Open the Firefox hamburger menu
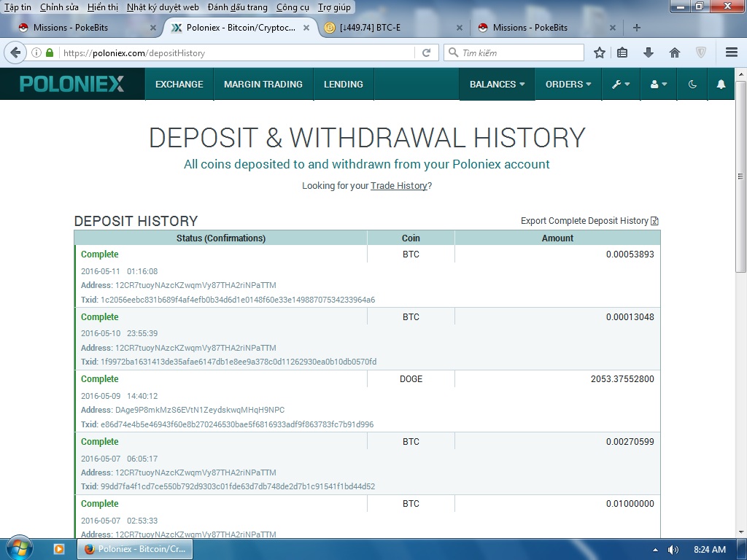The height and width of the screenshot is (560, 747). (732, 52)
